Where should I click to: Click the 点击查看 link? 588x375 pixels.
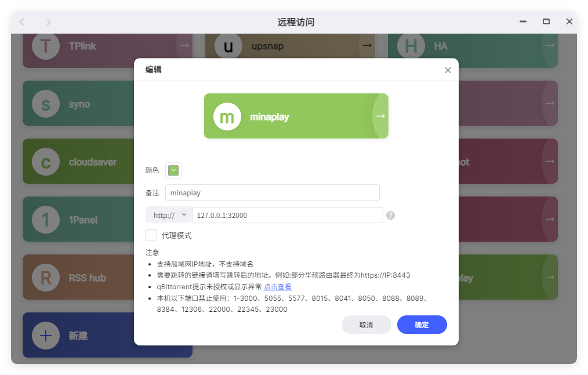point(277,286)
